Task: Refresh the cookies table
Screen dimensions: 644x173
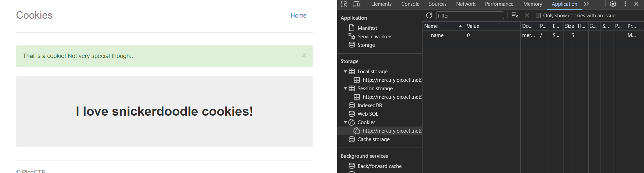Action: (x=429, y=16)
